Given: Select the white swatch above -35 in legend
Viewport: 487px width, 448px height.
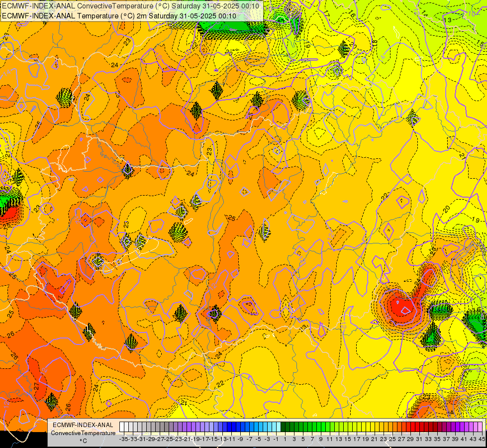Looking at the screenshot, I should [x=122, y=427].
